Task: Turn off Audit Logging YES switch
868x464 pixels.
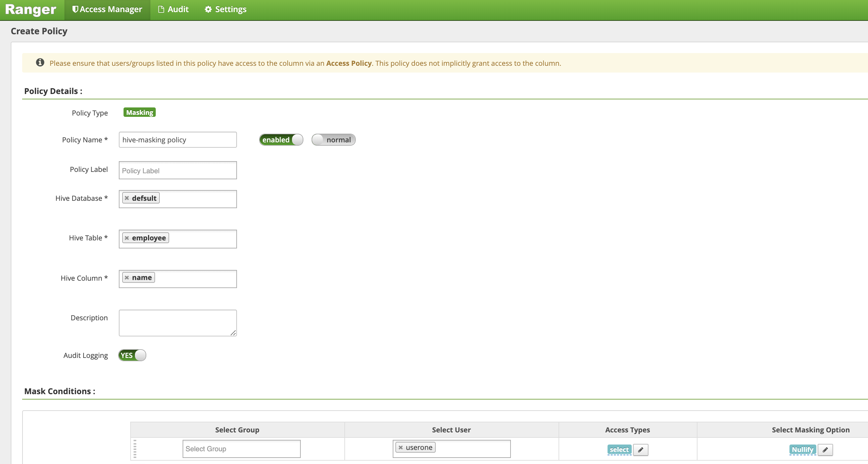Action: pyautogui.click(x=132, y=355)
